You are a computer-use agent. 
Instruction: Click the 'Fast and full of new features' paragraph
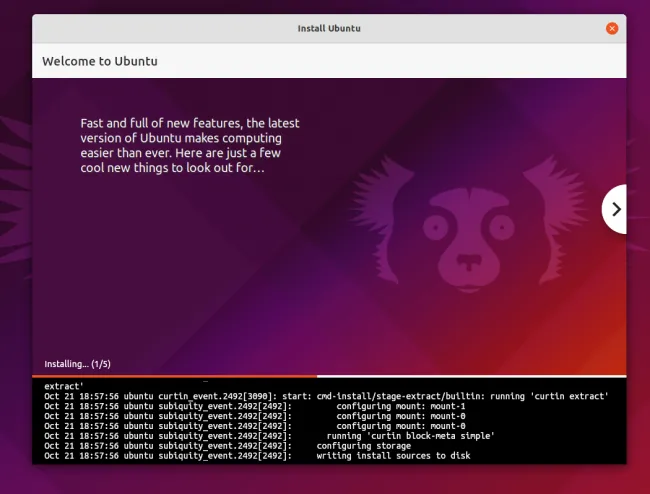(x=190, y=145)
